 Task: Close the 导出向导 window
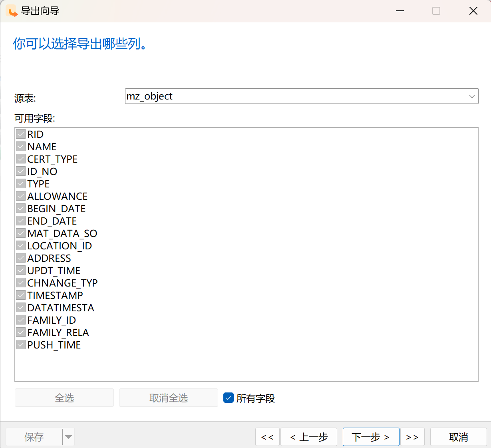tap(473, 11)
